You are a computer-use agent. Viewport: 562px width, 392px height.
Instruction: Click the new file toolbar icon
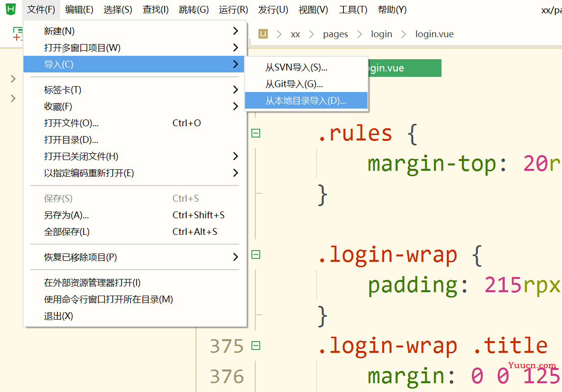[x=18, y=34]
